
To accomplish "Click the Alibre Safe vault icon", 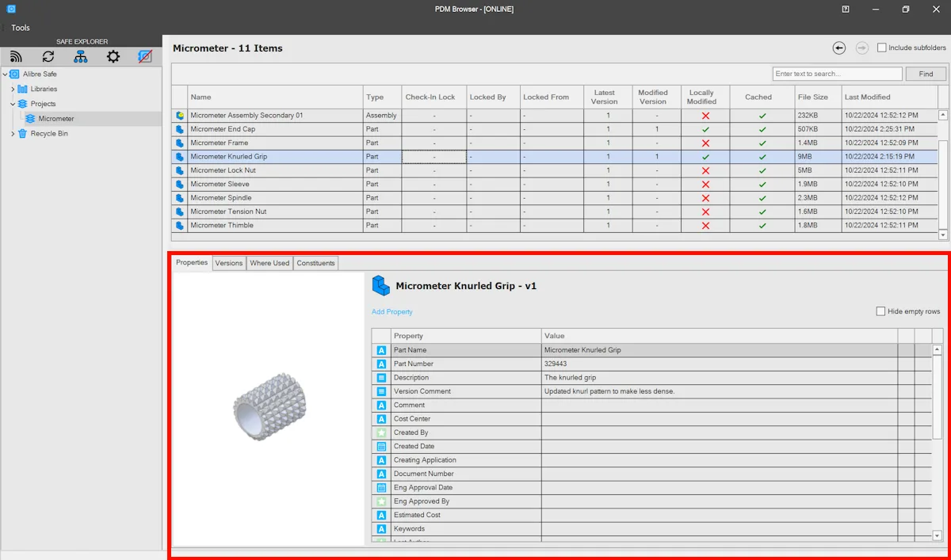I will pos(14,74).
